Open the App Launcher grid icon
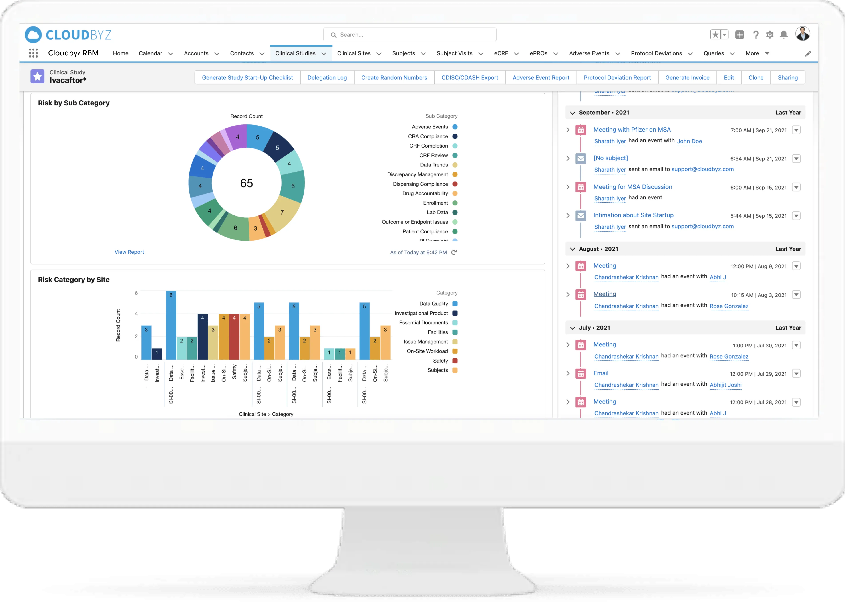 (33, 53)
